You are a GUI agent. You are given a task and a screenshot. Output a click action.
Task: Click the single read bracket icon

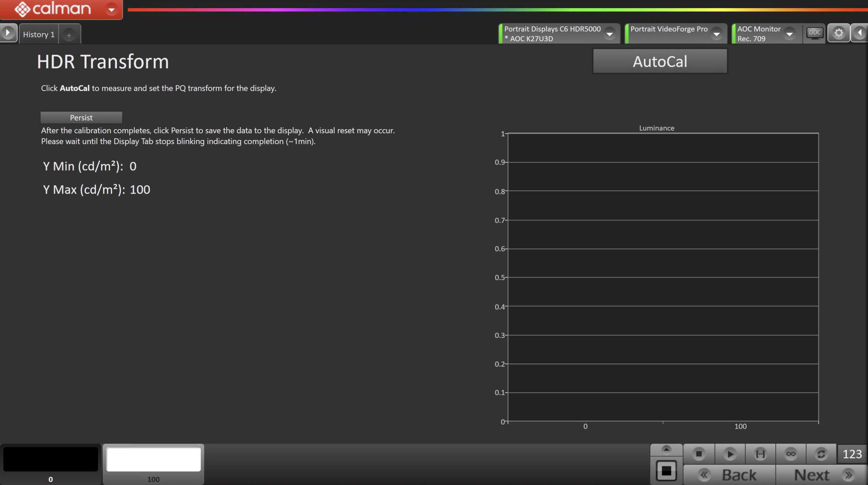click(760, 454)
